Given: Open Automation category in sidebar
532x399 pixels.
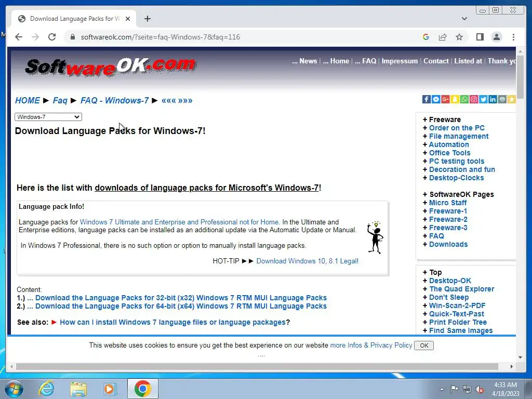Looking at the screenshot, I should pyautogui.click(x=449, y=144).
